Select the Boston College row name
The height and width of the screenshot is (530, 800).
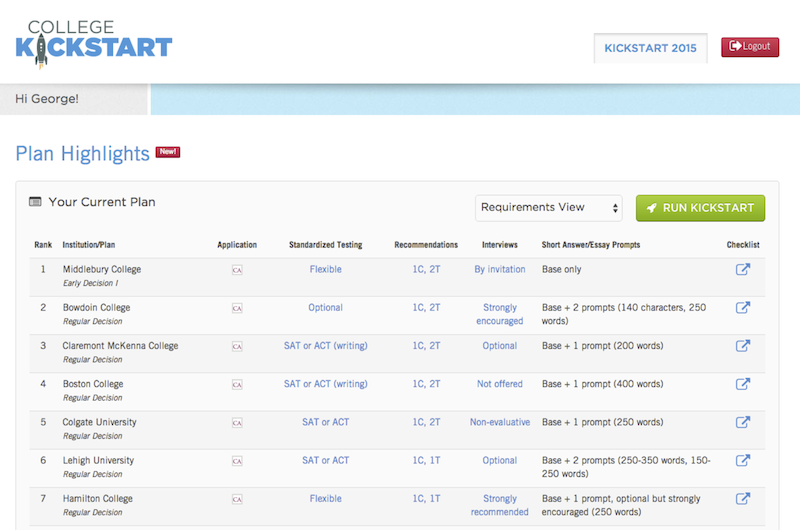(93, 384)
